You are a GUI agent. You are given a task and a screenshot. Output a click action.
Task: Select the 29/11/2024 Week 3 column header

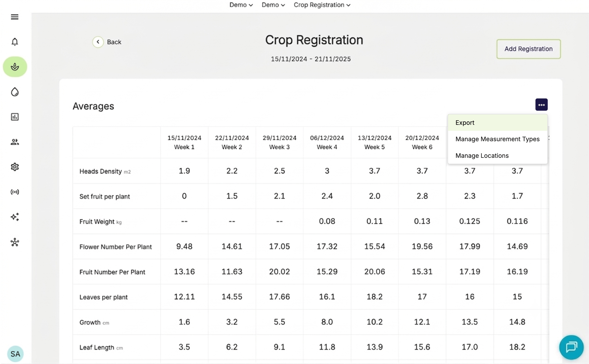[279, 142]
